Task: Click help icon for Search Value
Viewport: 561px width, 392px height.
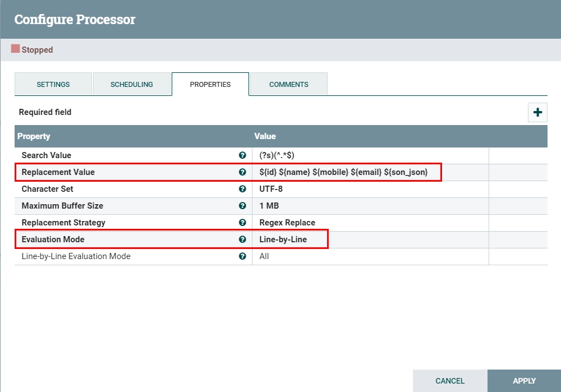Action: click(242, 155)
